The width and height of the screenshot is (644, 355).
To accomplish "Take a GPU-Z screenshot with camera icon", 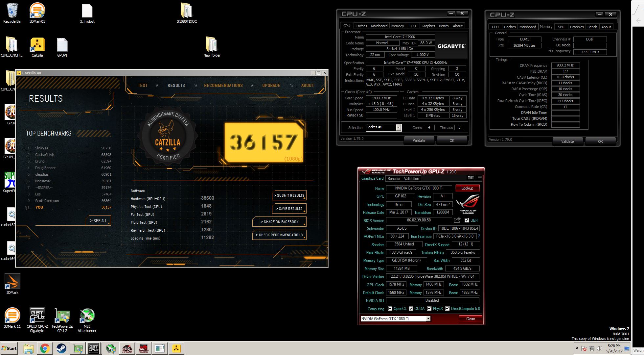I will [471, 178].
